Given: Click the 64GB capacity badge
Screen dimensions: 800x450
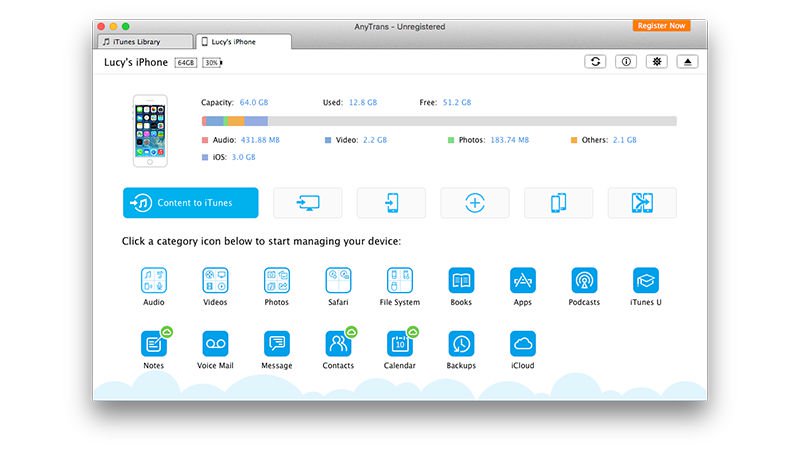Looking at the screenshot, I should point(186,63).
